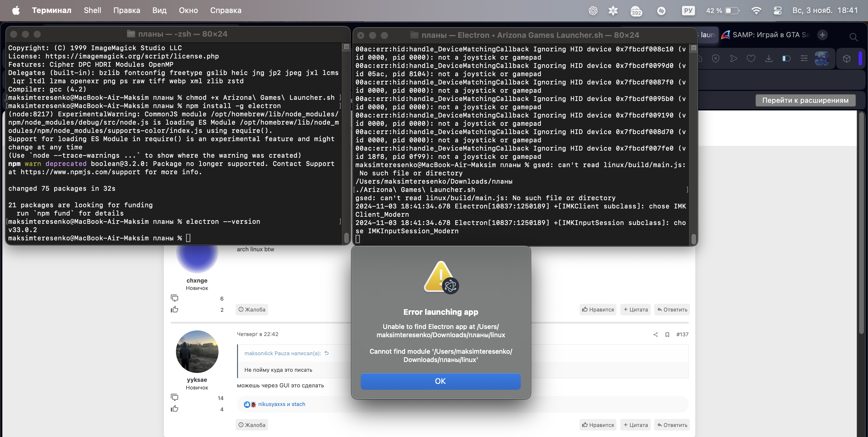Click the thumbs-up icon under yyksae's profile
This screenshot has width=868, height=437.
174,409
